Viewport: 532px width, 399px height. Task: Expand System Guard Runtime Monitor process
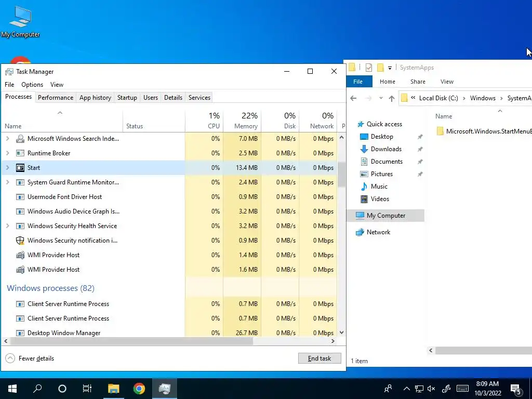(x=7, y=182)
